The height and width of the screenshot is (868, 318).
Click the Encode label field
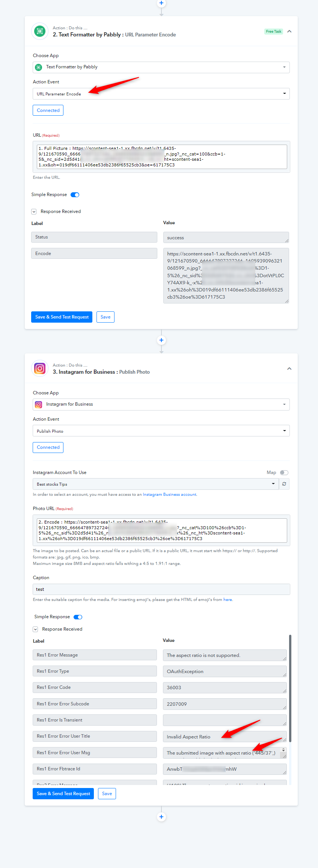94,254
